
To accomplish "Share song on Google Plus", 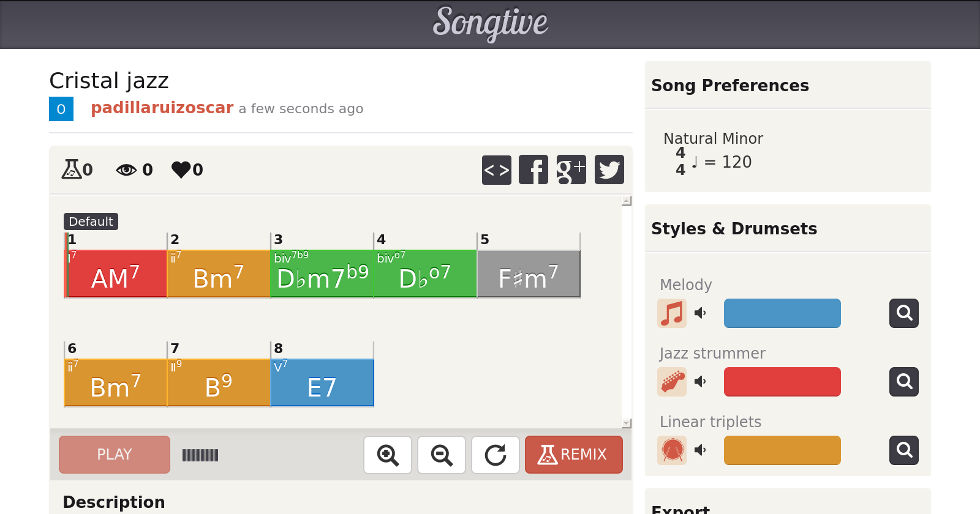I will click(571, 169).
